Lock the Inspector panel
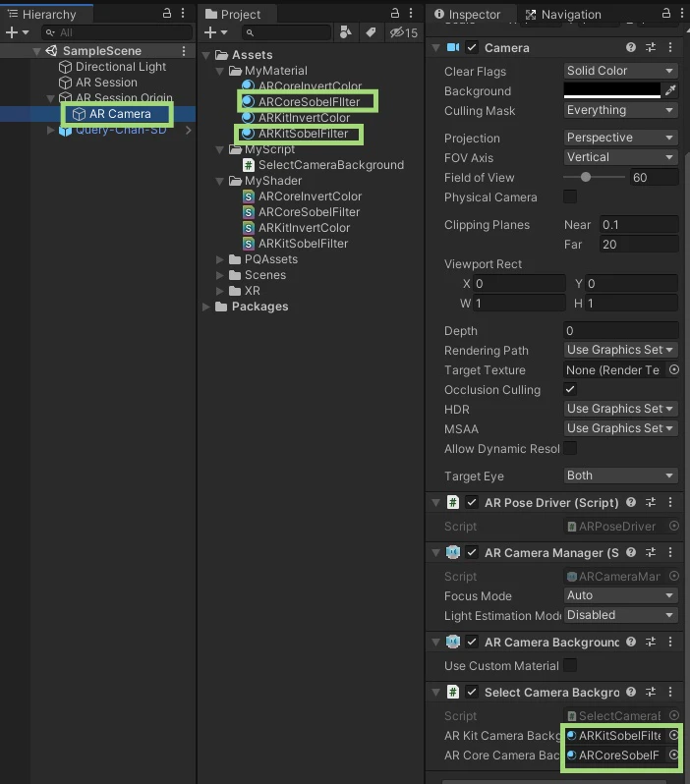Screen dimensions: 690x784 coord(666,14)
